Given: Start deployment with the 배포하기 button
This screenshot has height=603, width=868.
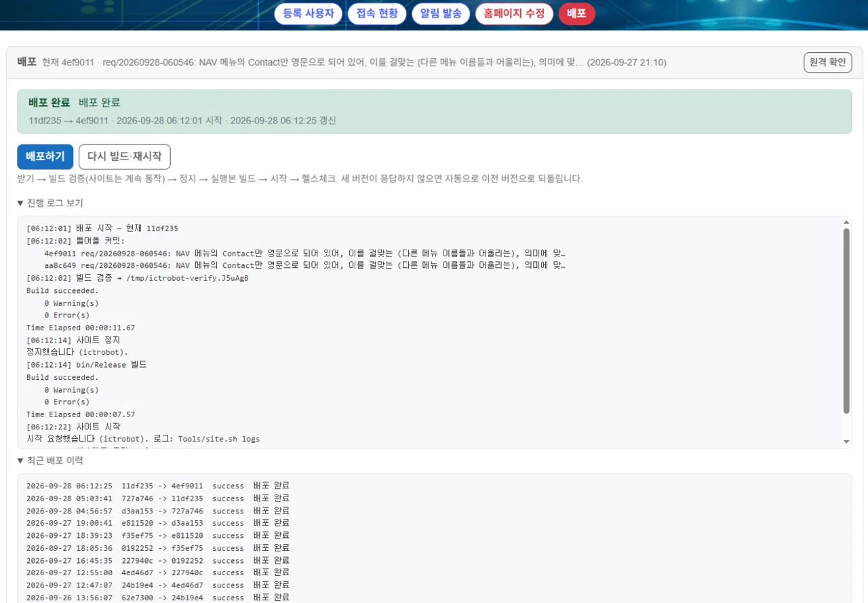Looking at the screenshot, I should click(45, 157).
